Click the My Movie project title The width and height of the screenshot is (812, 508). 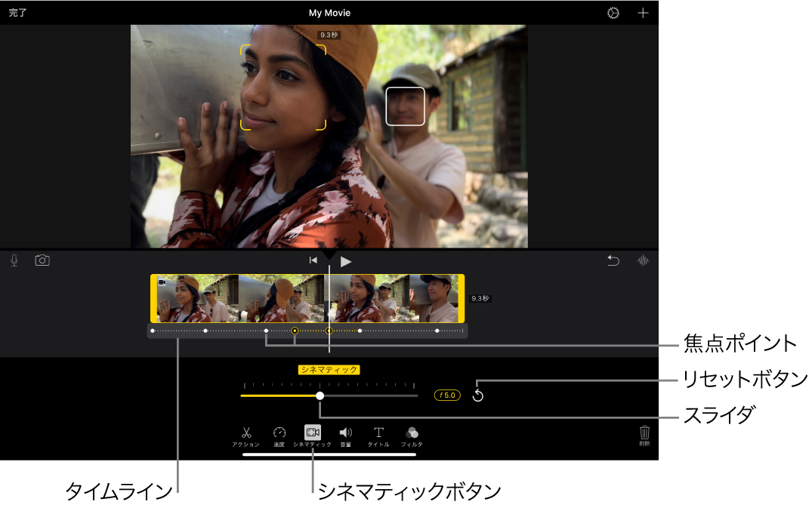(x=329, y=13)
